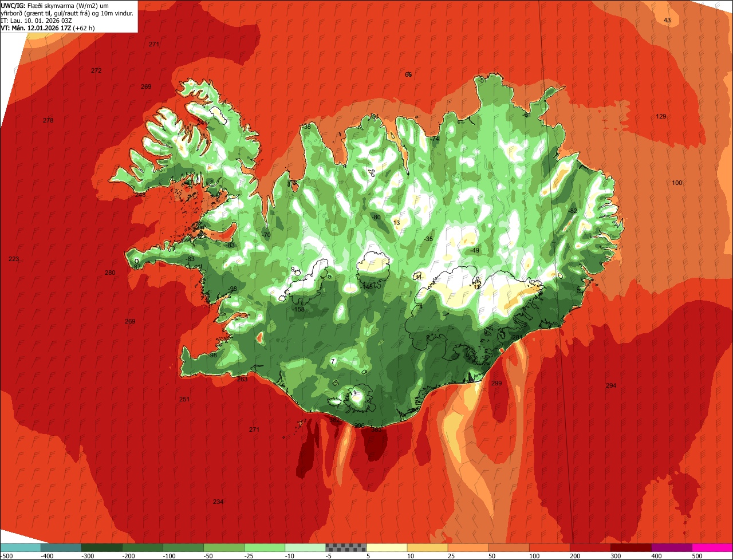Click the 'IT: Lau. 10. 01. 2026 03Z' line
Screen dimensions: 733x560
36,20
